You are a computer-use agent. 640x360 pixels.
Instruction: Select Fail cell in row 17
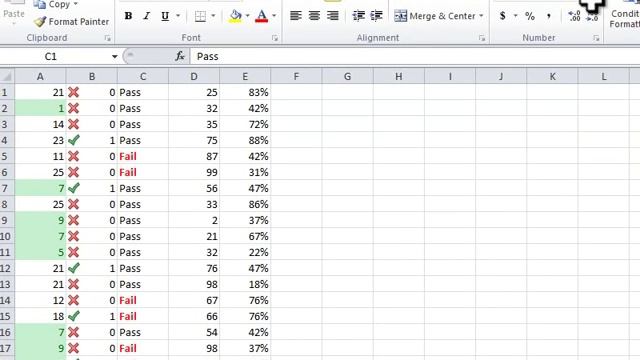pos(143,348)
